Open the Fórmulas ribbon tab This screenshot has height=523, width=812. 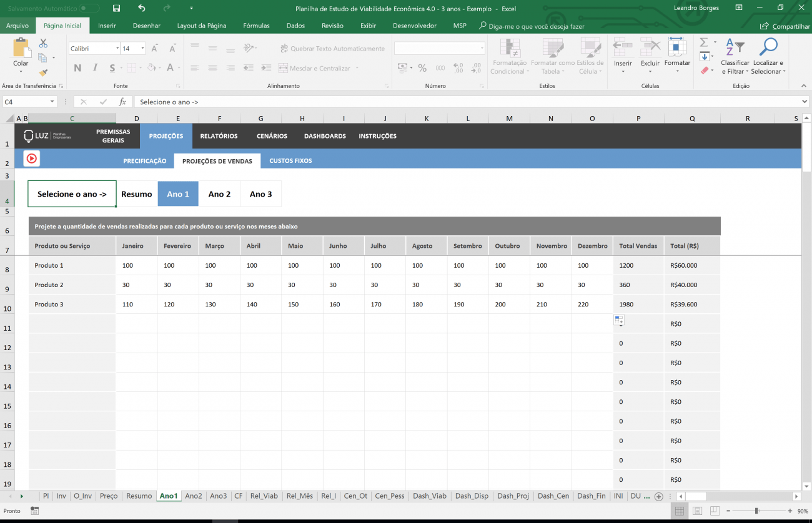pos(256,26)
